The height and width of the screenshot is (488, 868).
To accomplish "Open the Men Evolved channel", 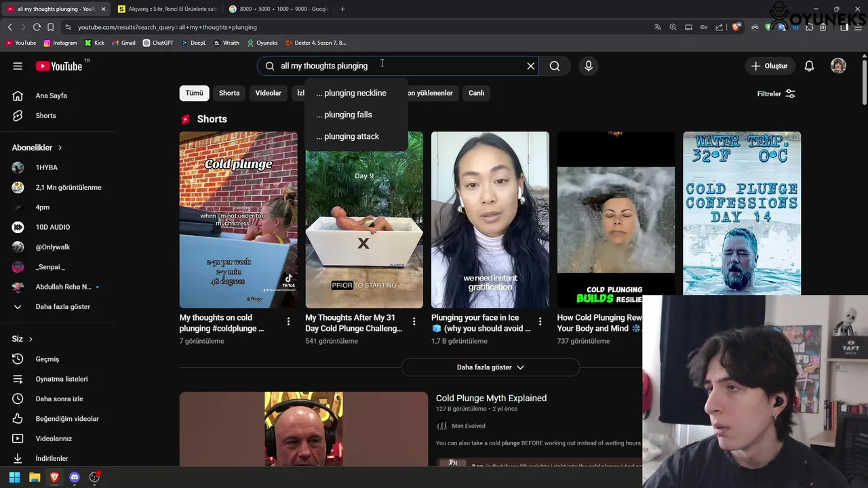I will click(x=468, y=426).
